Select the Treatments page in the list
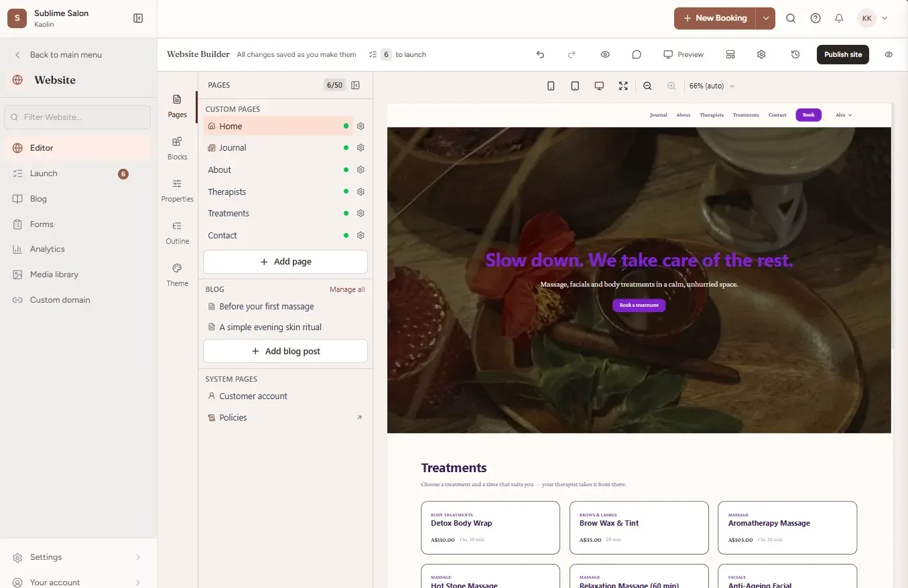 pos(277,213)
